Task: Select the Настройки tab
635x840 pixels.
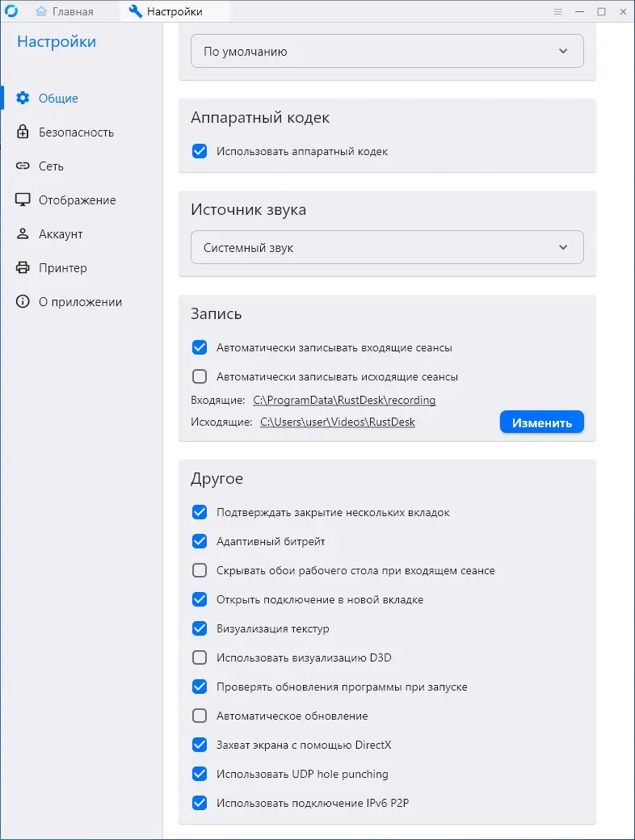Action: (x=166, y=11)
